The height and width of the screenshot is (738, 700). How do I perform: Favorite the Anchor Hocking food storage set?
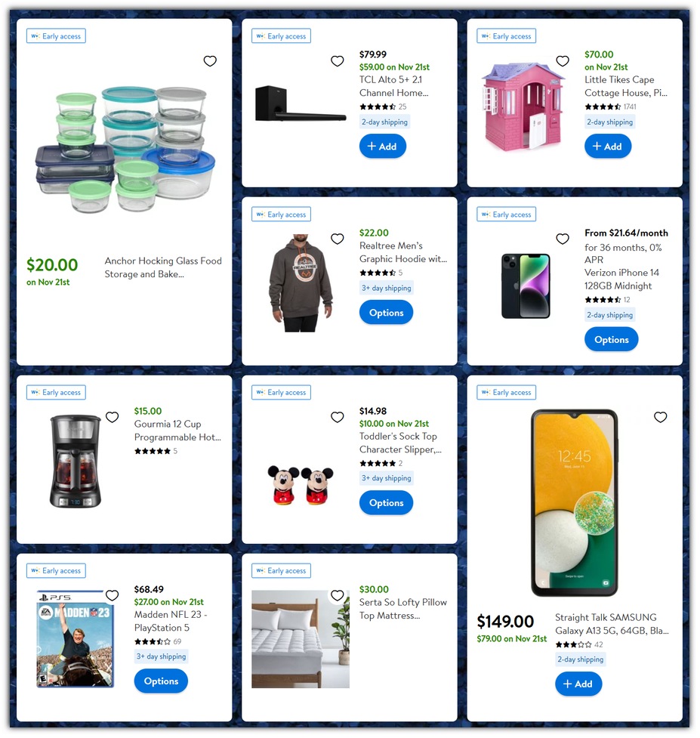(210, 60)
